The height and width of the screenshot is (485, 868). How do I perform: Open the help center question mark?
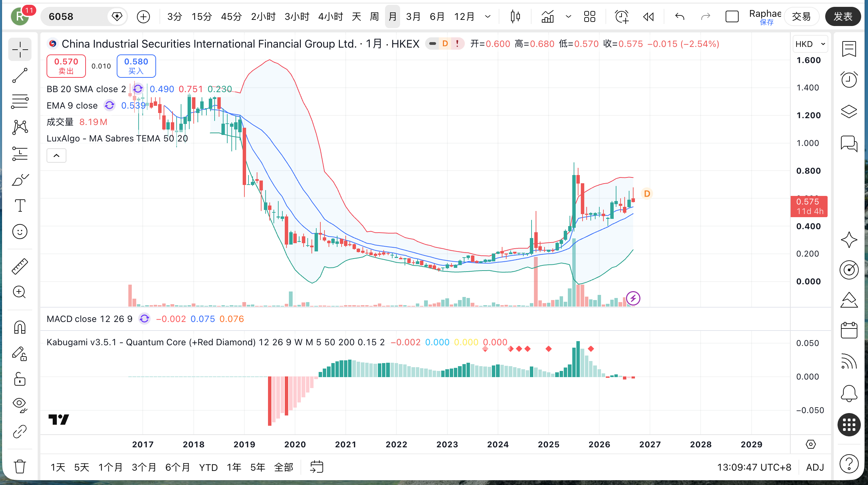(x=849, y=464)
